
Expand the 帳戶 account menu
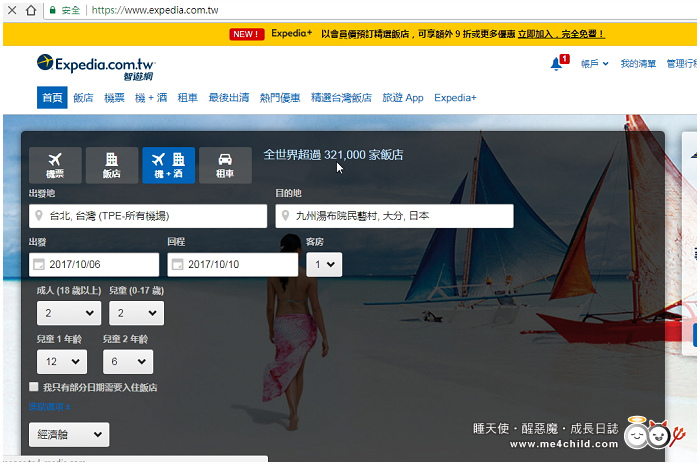tap(595, 64)
